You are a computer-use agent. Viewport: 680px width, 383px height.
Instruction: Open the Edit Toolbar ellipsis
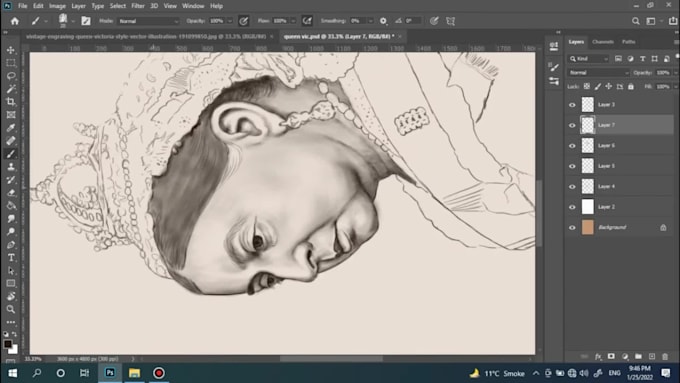tap(11, 322)
